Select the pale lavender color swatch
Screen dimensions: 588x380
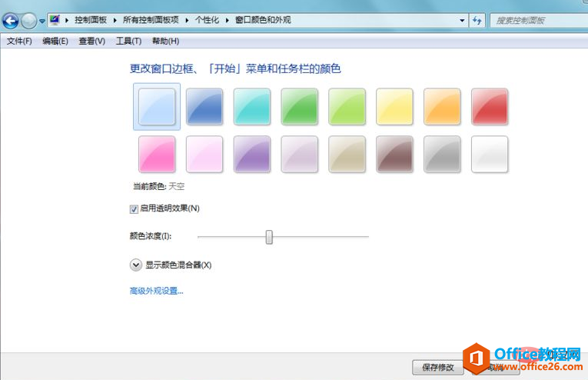(x=300, y=154)
